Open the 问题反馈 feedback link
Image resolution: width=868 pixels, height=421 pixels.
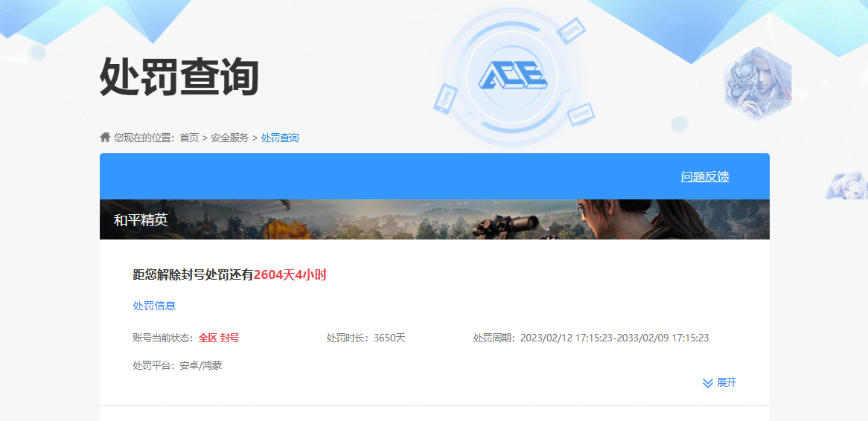click(x=705, y=177)
